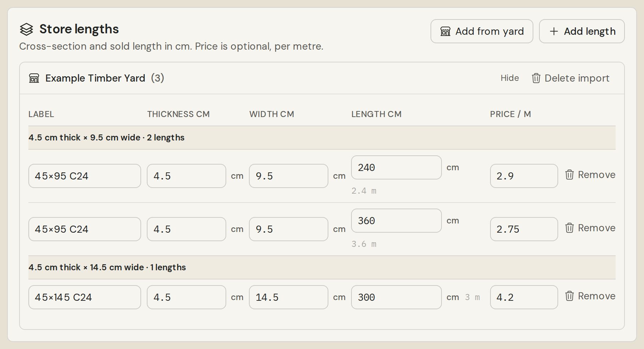
Task: Click the trash icon in Delete import
Action: tap(536, 78)
